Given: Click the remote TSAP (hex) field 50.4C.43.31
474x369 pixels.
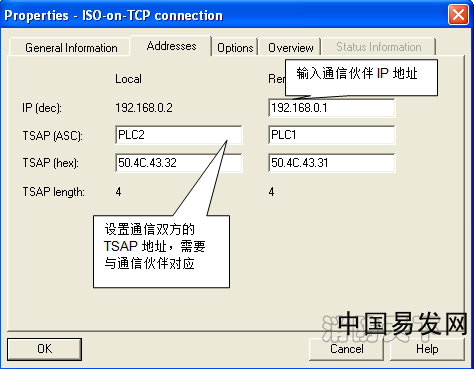Looking at the screenshot, I should click(x=332, y=163).
